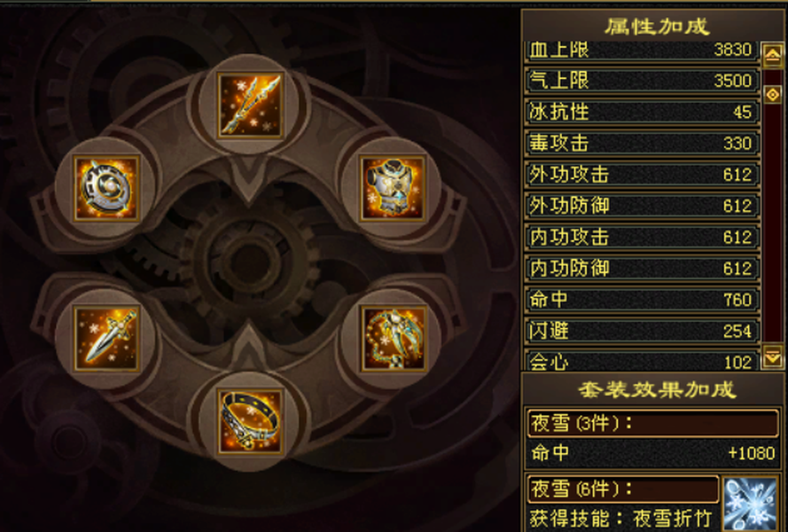Select the 毒攻击 330 attribute row
The image size is (788, 532).
click(642, 144)
